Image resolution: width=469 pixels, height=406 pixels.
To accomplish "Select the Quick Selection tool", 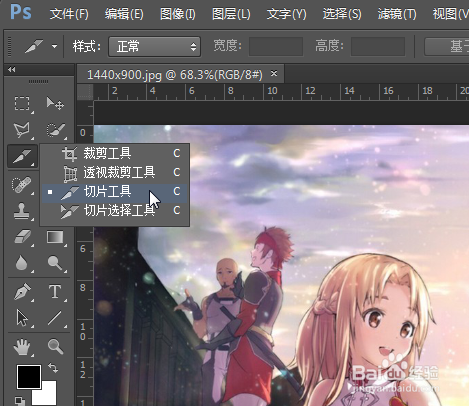I will pyautogui.click(x=55, y=130).
